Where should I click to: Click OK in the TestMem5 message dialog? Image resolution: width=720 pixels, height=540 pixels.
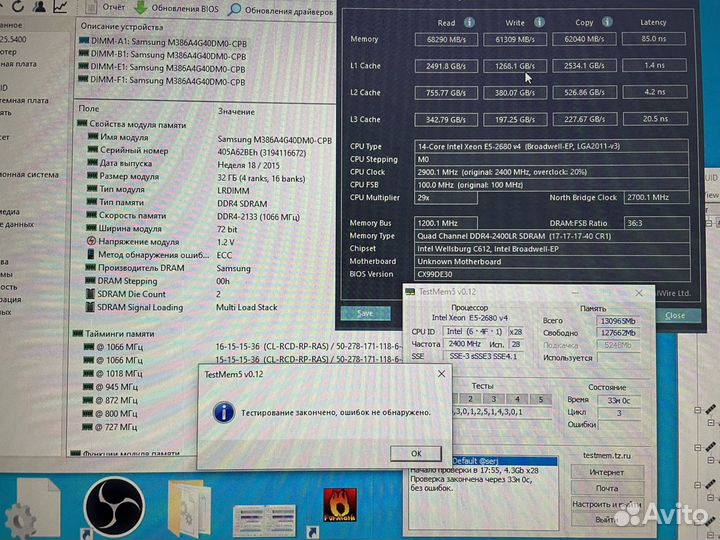[x=416, y=453]
